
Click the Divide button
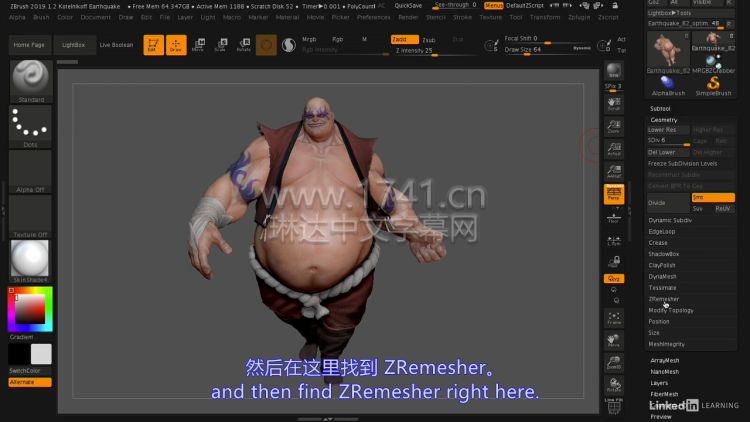[x=668, y=203]
